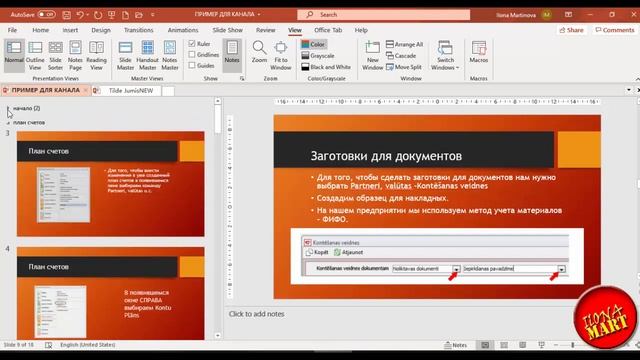This screenshot has height=360, width=640.
Task: Open Switch Windows dropdown
Action: 445,56
